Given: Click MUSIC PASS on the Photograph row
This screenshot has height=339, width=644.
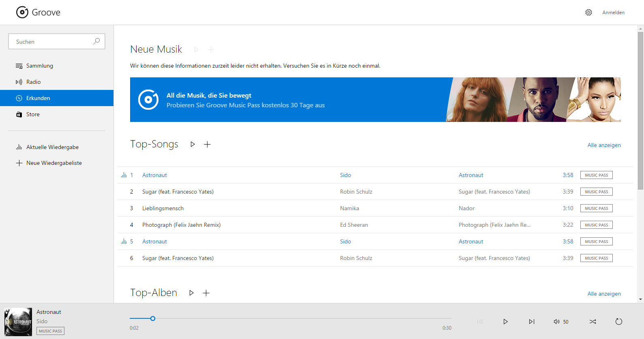Looking at the screenshot, I should click(x=596, y=225).
